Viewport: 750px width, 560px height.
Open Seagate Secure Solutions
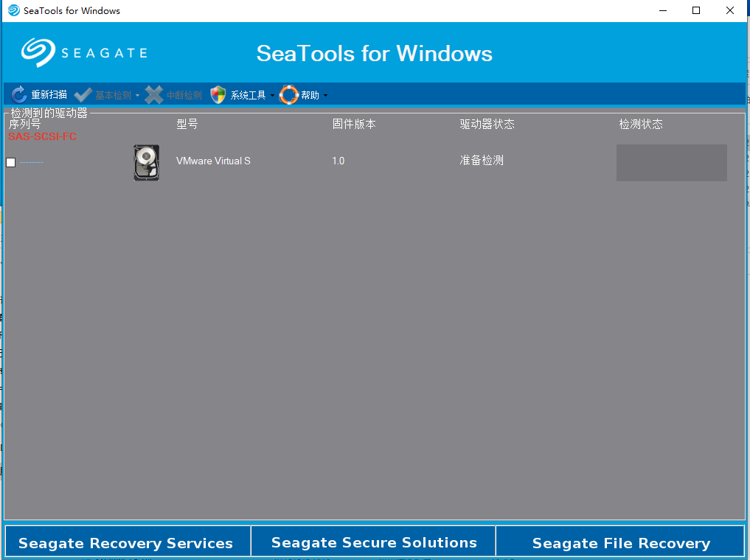374,542
